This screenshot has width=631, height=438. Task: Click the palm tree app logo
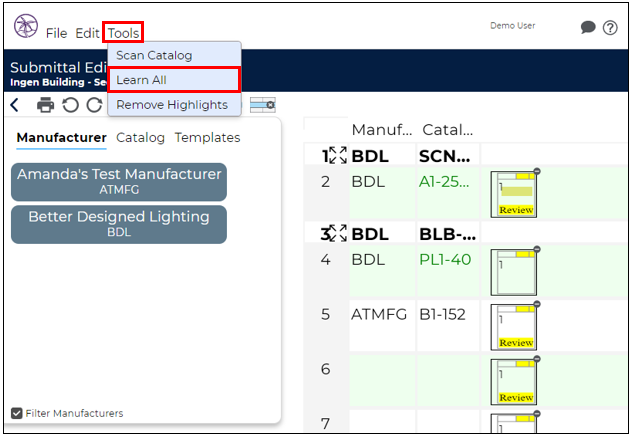(x=26, y=26)
